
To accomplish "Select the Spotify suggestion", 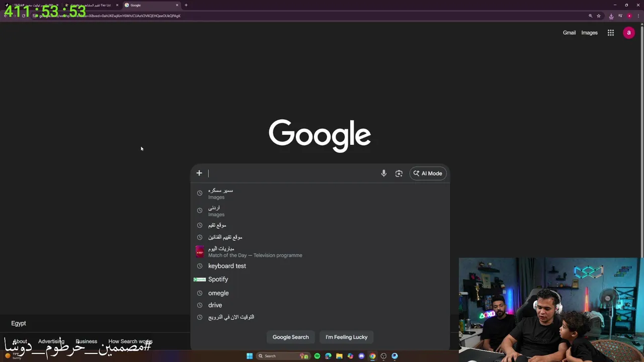I will pyautogui.click(x=320, y=280).
